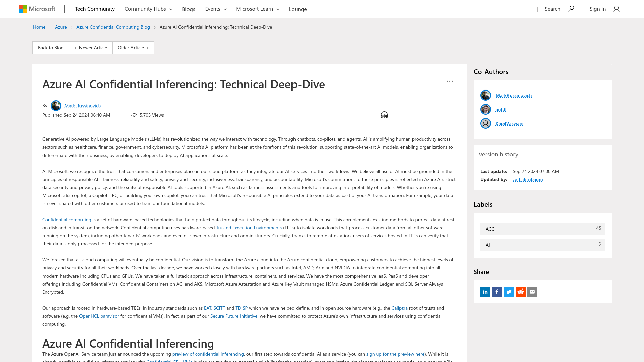Image resolution: width=644 pixels, height=362 pixels.
Task: Open Secure Future Initiative link
Action: coord(234,316)
